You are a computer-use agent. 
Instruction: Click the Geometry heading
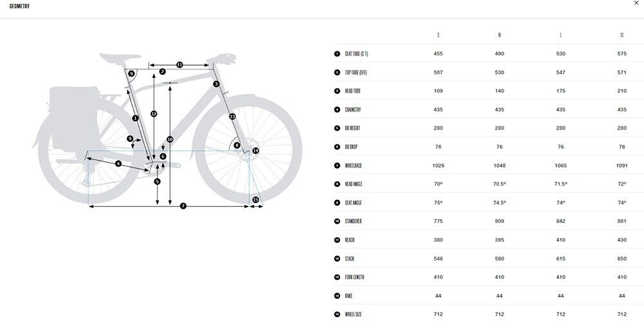click(19, 6)
